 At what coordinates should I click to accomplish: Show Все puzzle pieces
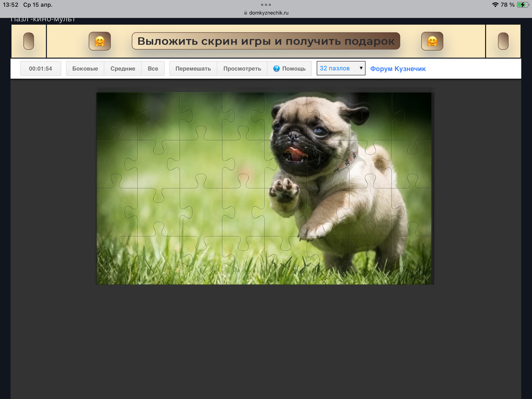click(x=153, y=69)
